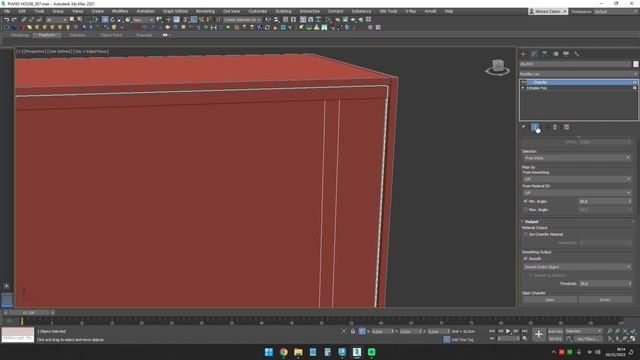Screen dimensions: 640x360
Task: Click Open button under Open Chamfer
Action: pos(550,300)
